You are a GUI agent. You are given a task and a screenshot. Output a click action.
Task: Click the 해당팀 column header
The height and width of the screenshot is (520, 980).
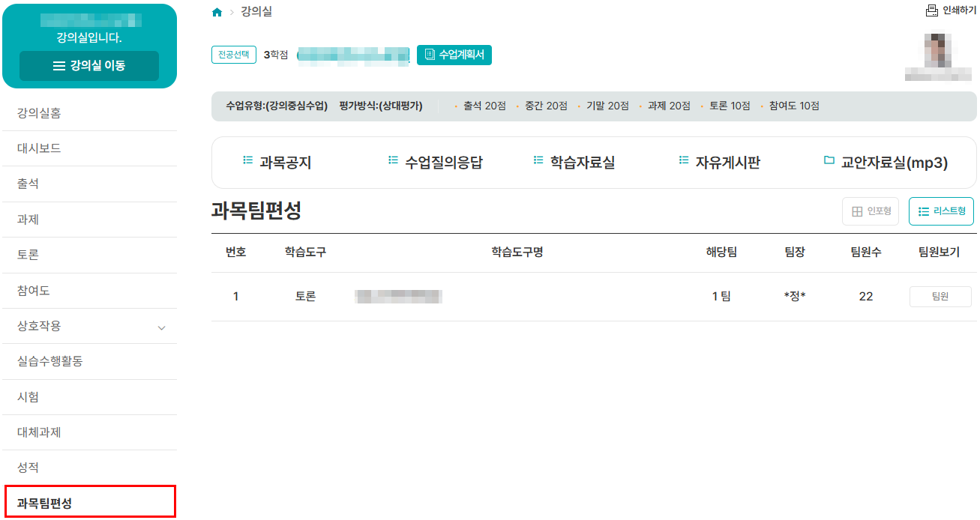(x=721, y=253)
